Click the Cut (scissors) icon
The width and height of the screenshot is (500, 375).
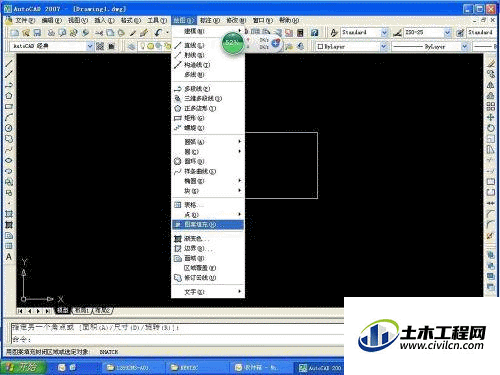coord(99,33)
